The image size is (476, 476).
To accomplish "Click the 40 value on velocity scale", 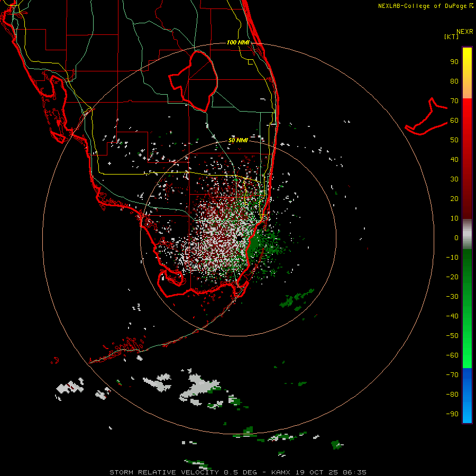I will coord(454,160).
